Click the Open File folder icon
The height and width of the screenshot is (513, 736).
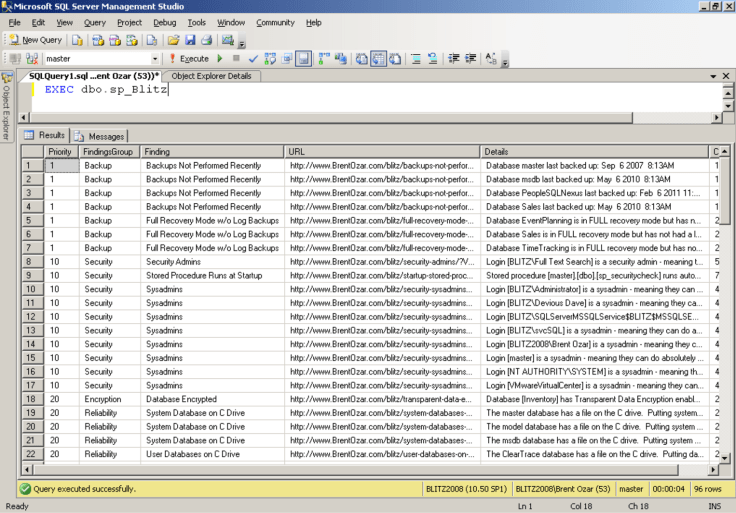tap(173, 40)
